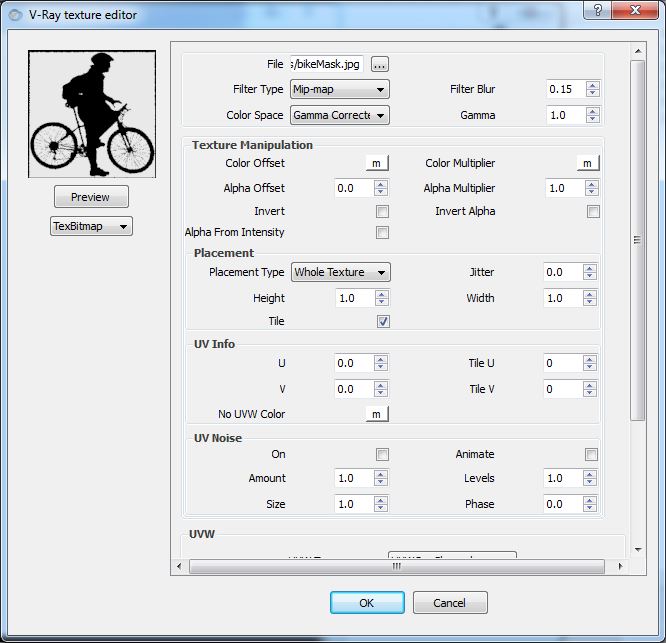Click the OK button
The width and height of the screenshot is (666, 643).
pos(367,603)
